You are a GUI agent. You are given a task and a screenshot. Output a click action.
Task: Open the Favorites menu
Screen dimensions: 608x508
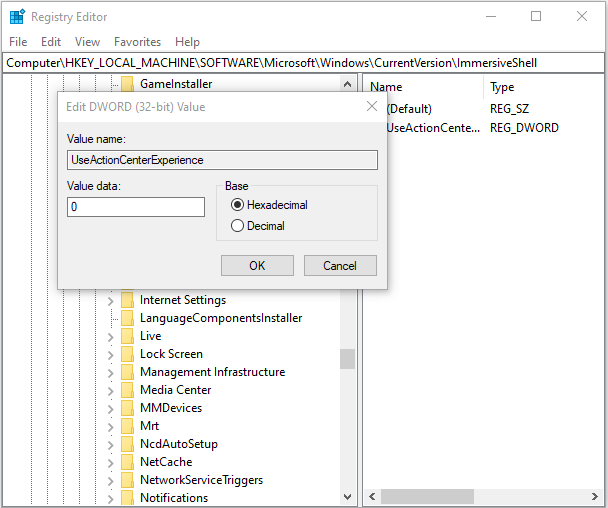coord(137,42)
